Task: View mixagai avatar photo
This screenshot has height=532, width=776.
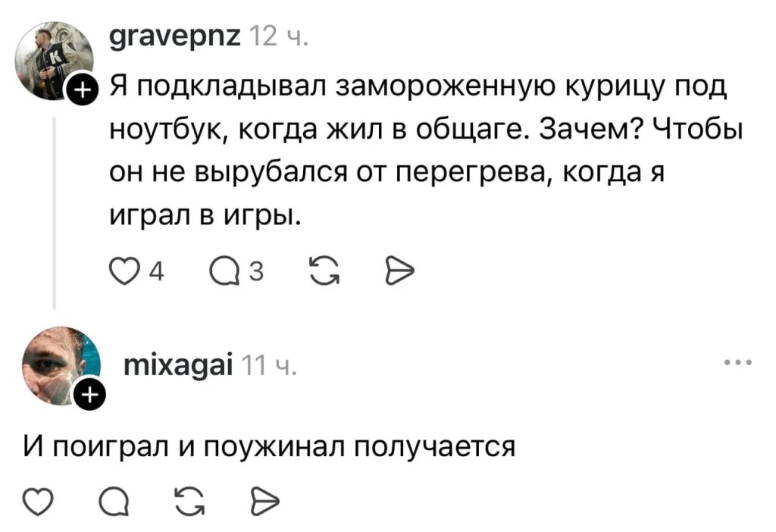Action: [61, 366]
